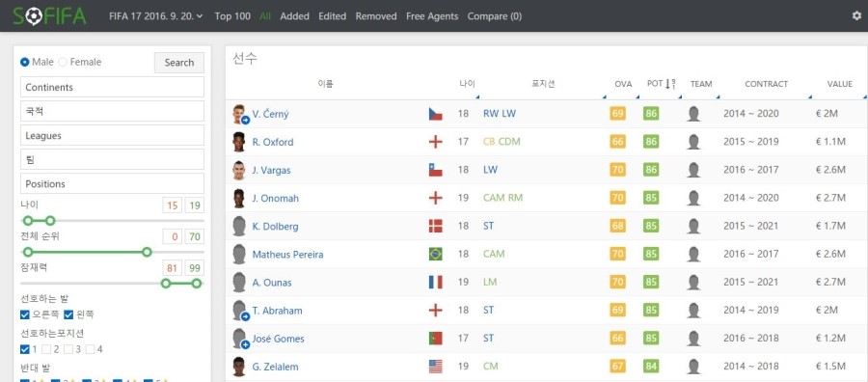This screenshot has height=382, width=868.
Task: Click V. Černý's player photo
Action: pyautogui.click(x=238, y=114)
